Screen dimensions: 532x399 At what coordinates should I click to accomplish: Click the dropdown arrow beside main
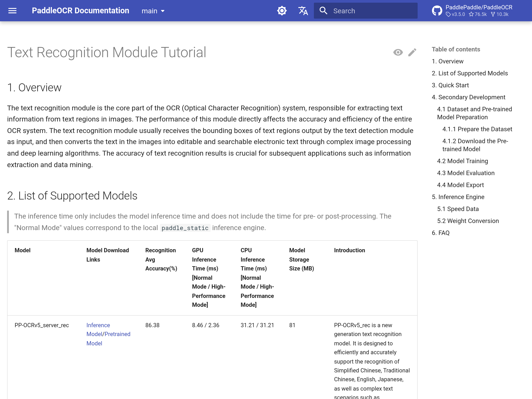163,11
